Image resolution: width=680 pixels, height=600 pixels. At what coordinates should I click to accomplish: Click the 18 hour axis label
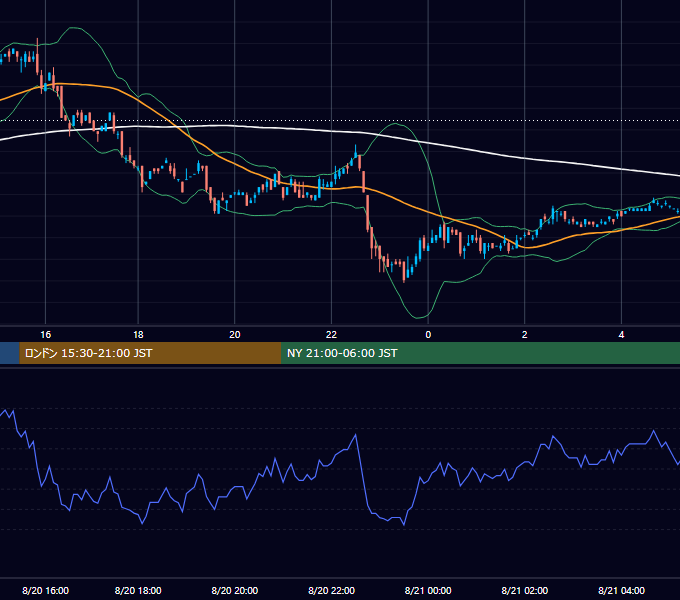point(138,335)
